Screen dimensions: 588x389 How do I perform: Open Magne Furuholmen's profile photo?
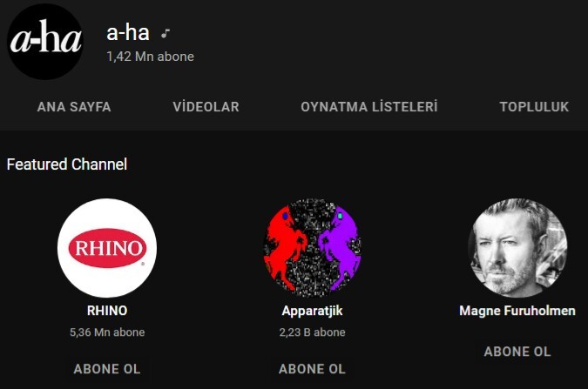[517, 248]
